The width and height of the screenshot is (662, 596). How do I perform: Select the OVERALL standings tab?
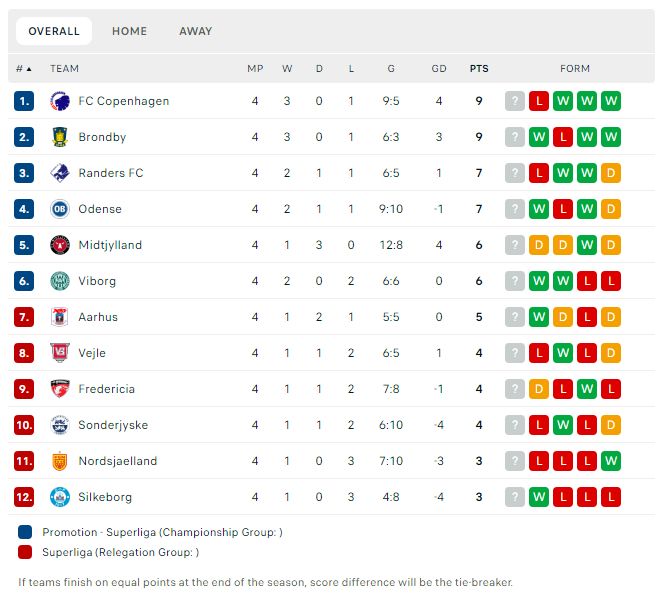point(54,31)
